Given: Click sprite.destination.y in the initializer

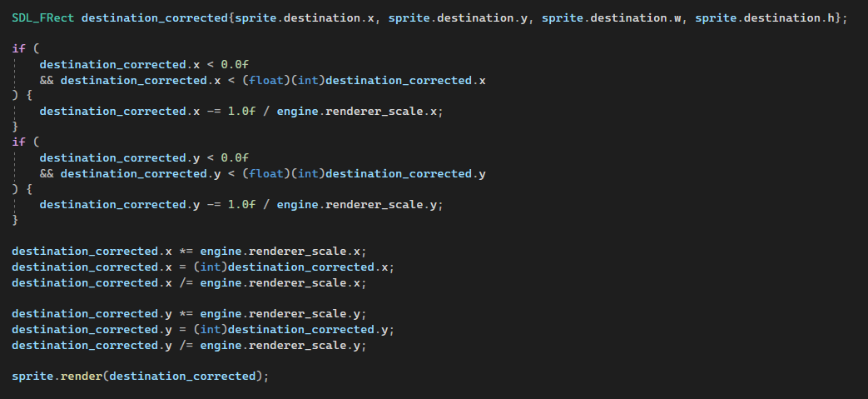Looking at the screenshot, I should (458, 18).
